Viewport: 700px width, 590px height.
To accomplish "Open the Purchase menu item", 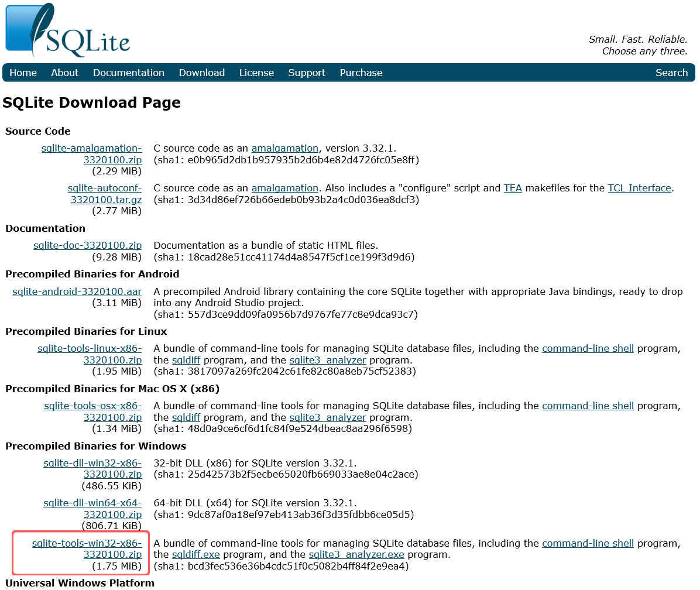I will pyautogui.click(x=361, y=73).
